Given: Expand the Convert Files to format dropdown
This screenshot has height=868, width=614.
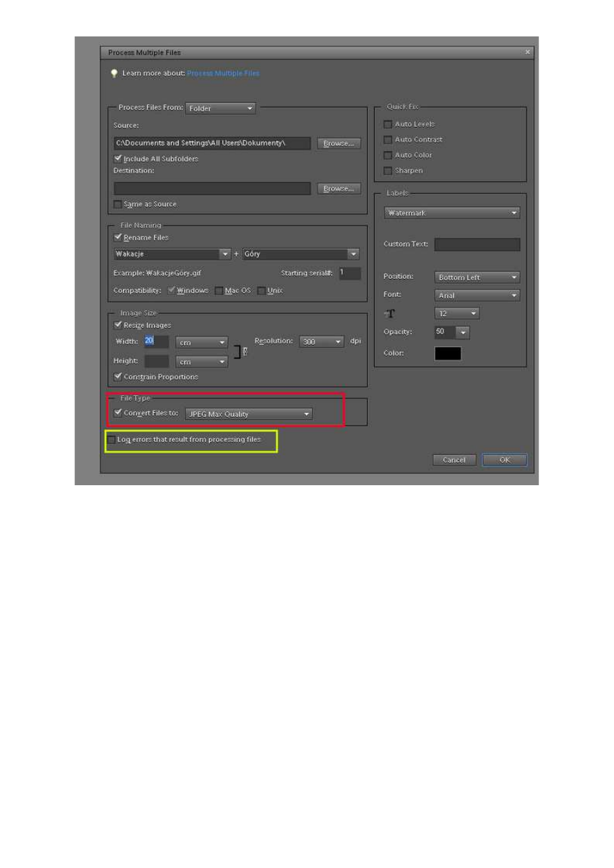Looking at the screenshot, I should tap(249, 414).
